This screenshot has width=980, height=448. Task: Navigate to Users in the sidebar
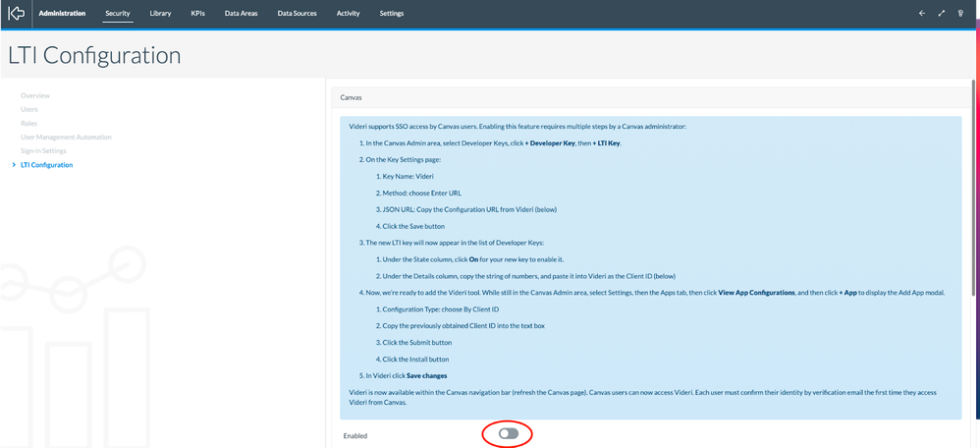(29, 109)
